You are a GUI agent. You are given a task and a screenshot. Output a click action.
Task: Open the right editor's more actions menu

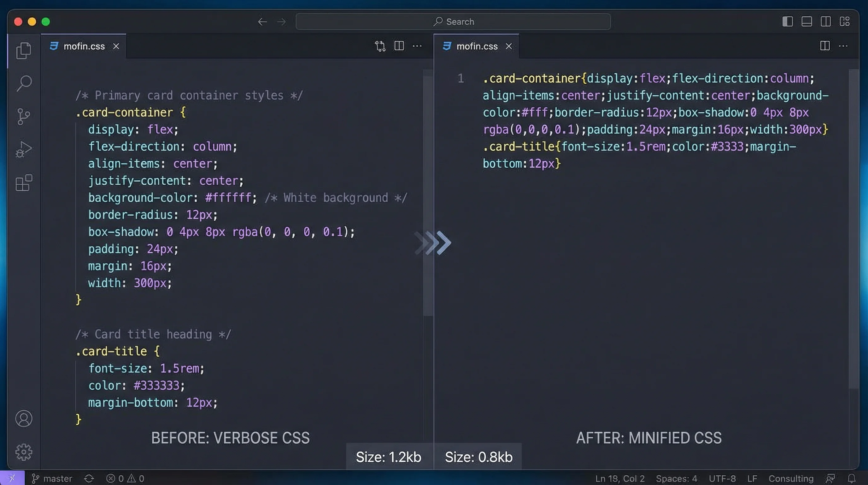pyautogui.click(x=844, y=46)
